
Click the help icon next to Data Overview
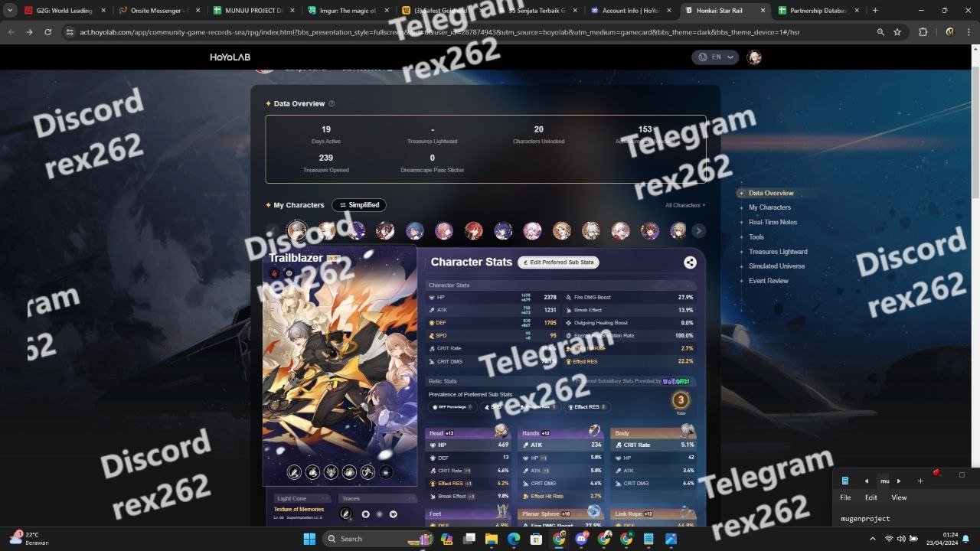click(x=332, y=104)
